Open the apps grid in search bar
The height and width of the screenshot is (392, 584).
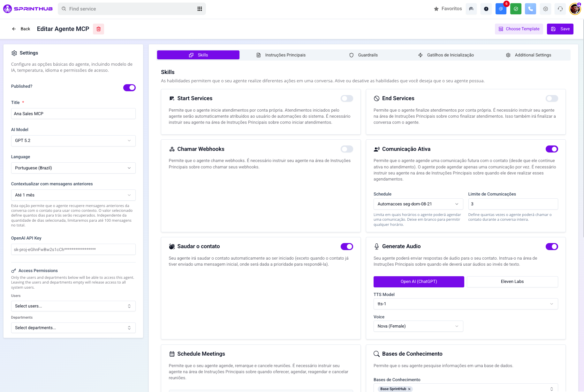200,9
